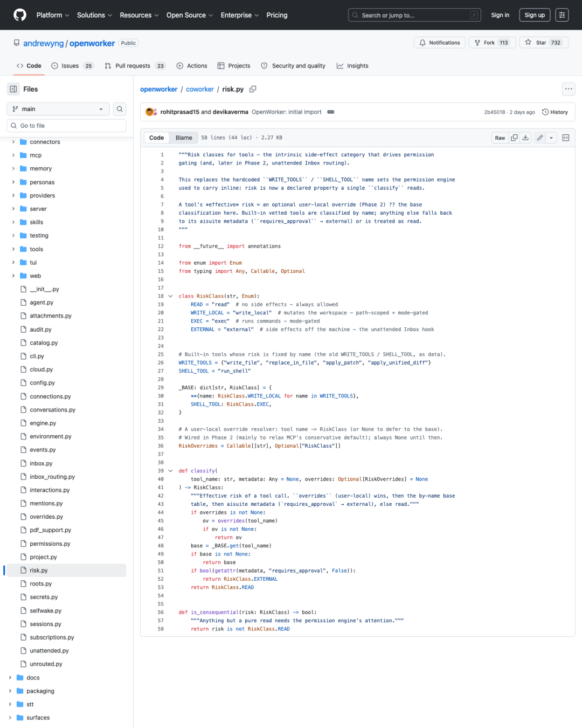
Task: Click the Raw button
Action: pos(500,138)
